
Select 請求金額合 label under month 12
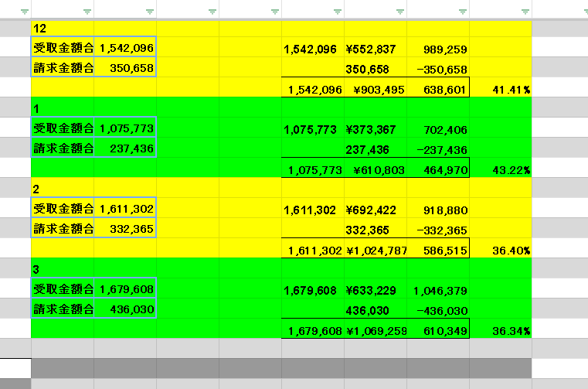(63, 67)
